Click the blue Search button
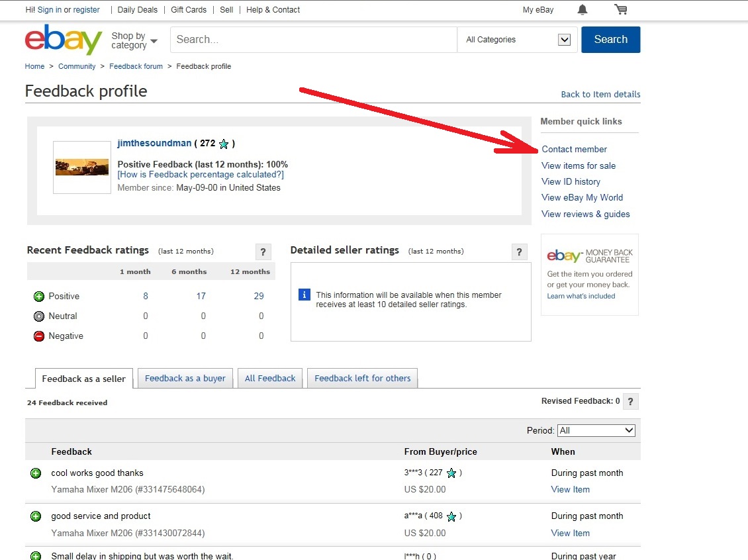The width and height of the screenshot is (748, 560). click(610, 40)
